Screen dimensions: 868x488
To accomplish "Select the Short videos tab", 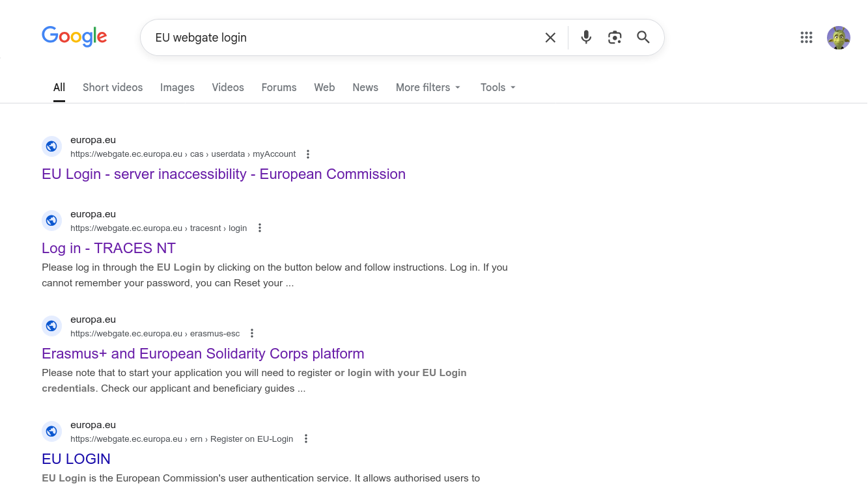I will point(113,87).
